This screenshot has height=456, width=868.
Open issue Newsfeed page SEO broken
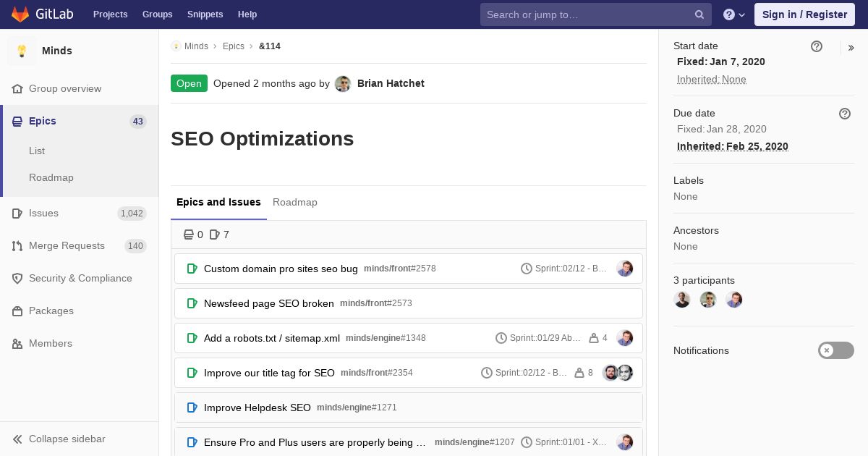(x=269, y=303)
